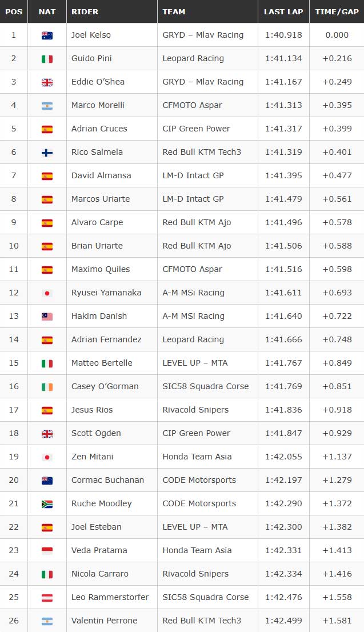Click the South African flag beside Ruche Moodley
Screen dimensions: 364x632
[x=47, y=504]
